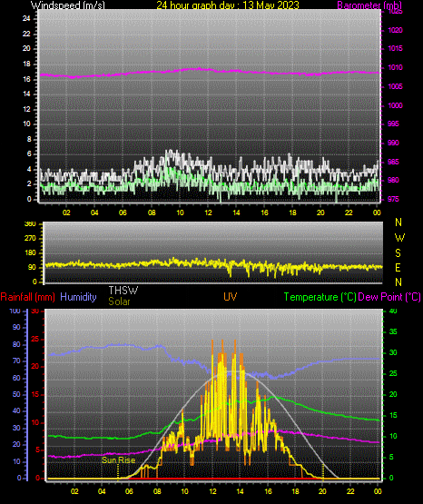Click the '22' hour label under bottom graph
This screenshot has width=423, height=504.
click(x=350, y=491)
